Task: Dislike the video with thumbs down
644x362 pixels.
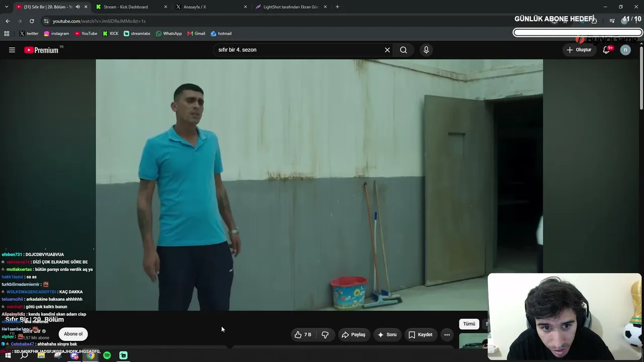Action: pyautogui.click(x=325, y=334)
